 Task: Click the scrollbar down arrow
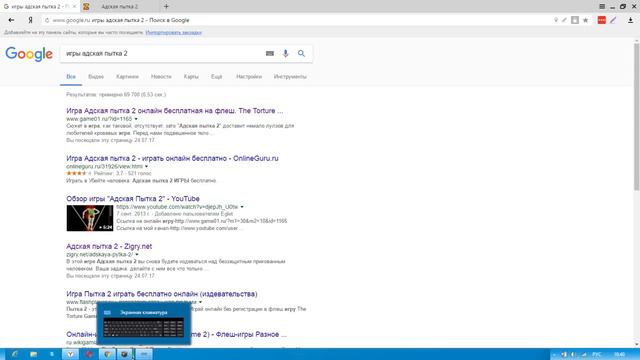636,345
